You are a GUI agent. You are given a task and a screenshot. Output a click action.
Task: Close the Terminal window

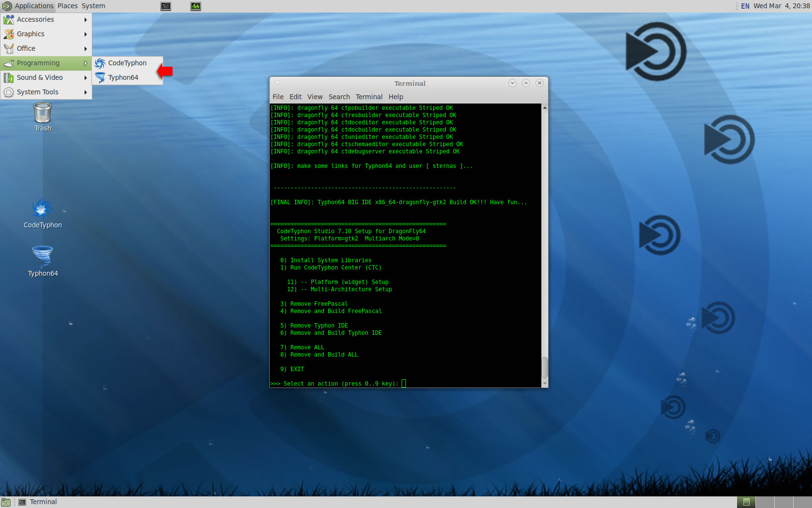pyautogui.click(x=539, y=83)
